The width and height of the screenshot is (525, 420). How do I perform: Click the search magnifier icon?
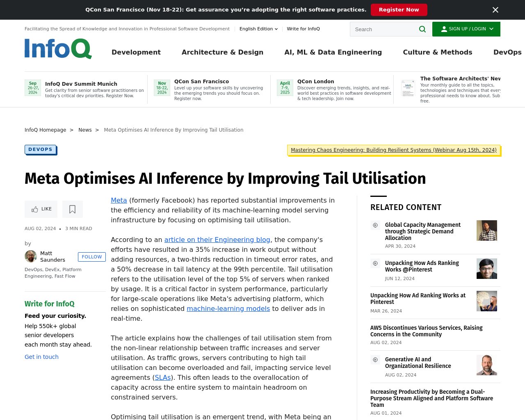[x=422, y=29]
